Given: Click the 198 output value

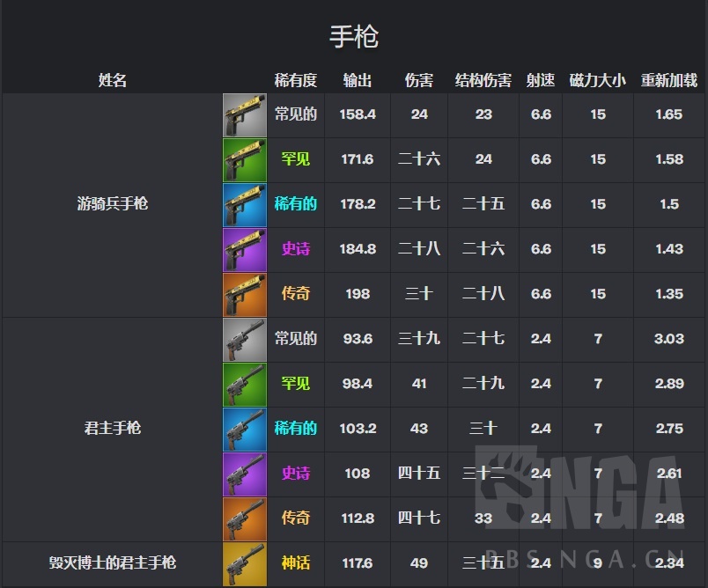Looking at the screenshot, I should (x=358, y=294).
